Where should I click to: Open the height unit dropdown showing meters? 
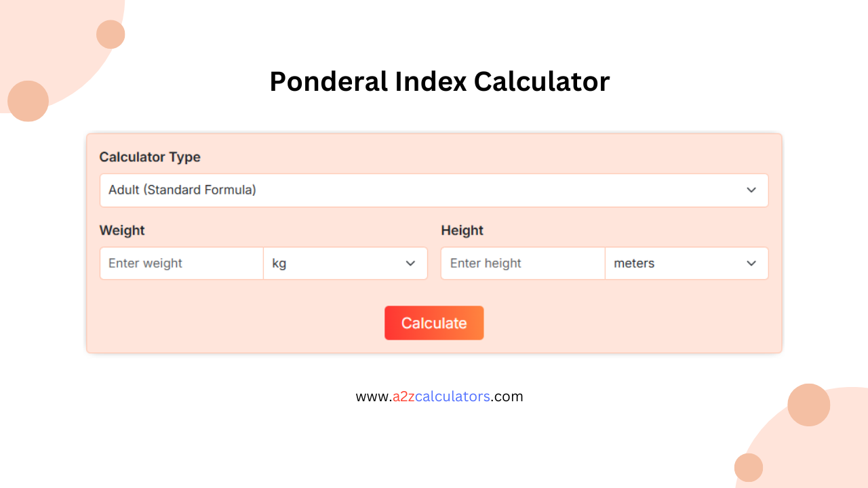point(686,263)
